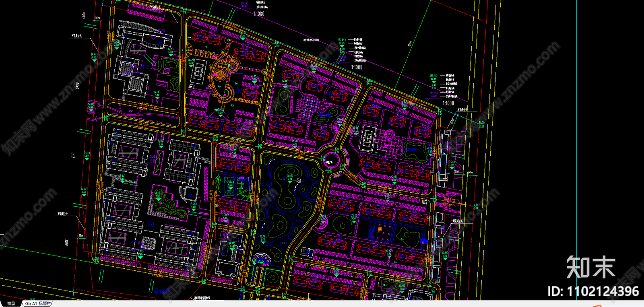This screenshot has width=644, height=307.
Task: Select the "Fb" building label in the drawing
Action: [146, 66]
